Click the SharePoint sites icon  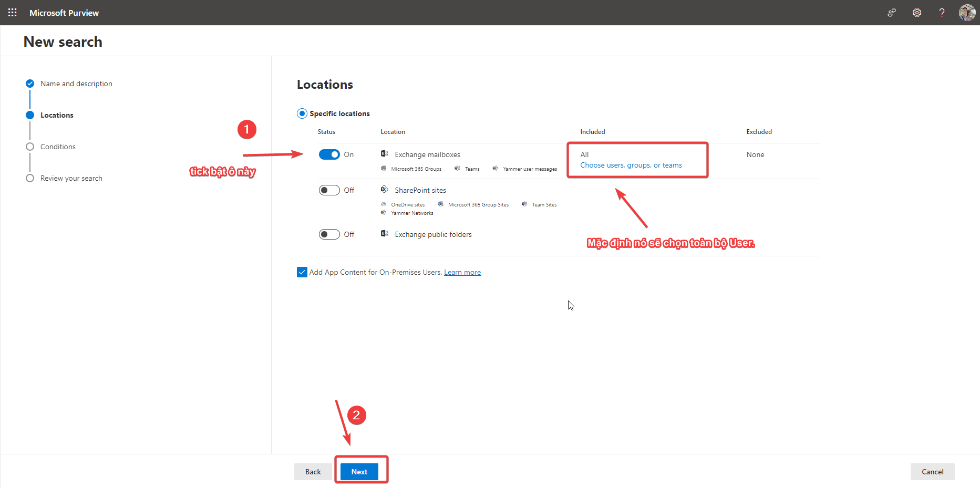click(385, 190)
